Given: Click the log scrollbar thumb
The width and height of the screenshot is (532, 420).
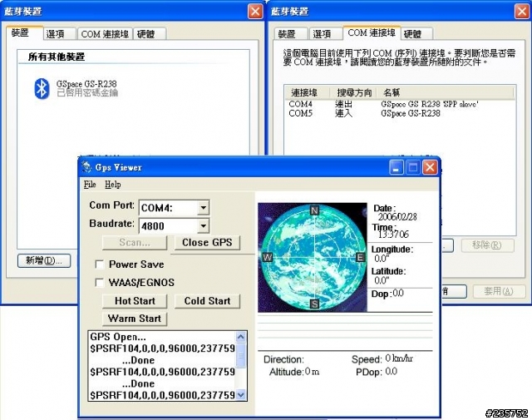Looking at the screenshot, I should pos(241,355).
